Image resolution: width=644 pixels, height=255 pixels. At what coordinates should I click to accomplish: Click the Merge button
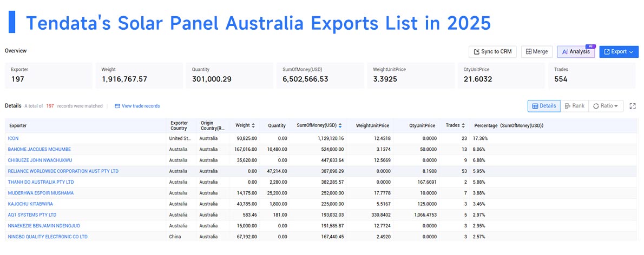[537, 52]
